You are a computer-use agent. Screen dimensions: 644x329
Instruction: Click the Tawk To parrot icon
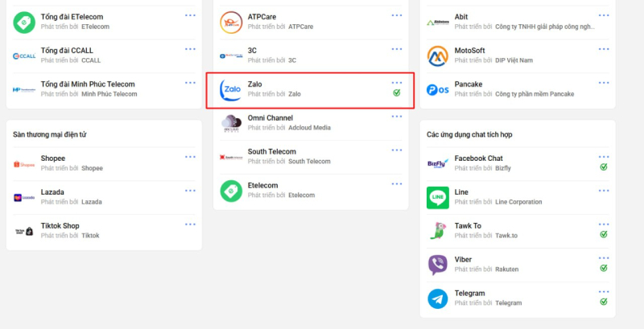(x=438, y=231)
